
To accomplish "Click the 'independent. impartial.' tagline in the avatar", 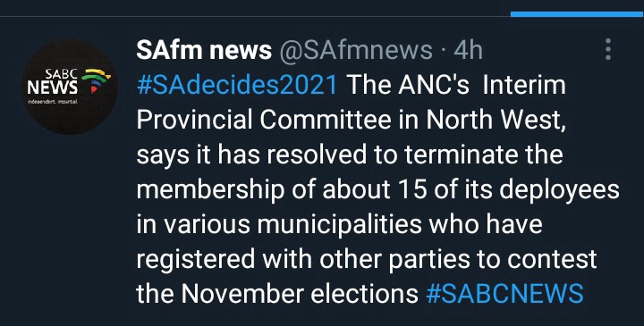I will tap(53, 101).
